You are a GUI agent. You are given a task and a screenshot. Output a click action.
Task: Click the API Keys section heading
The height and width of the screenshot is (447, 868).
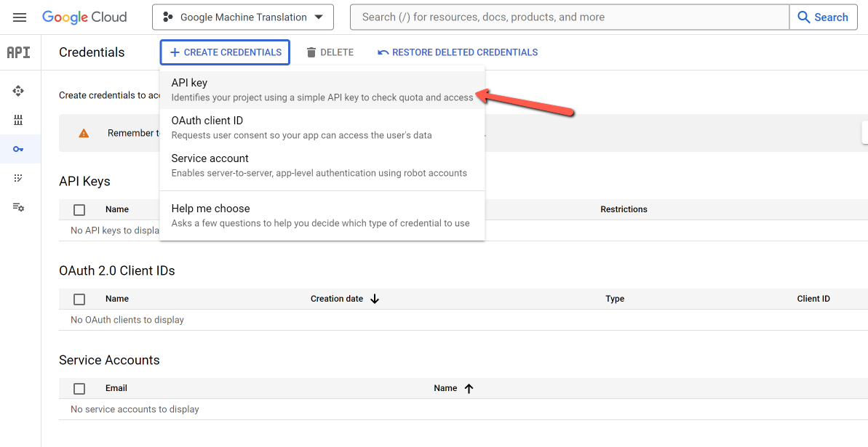pyautogui.click(x=84, y=182)
